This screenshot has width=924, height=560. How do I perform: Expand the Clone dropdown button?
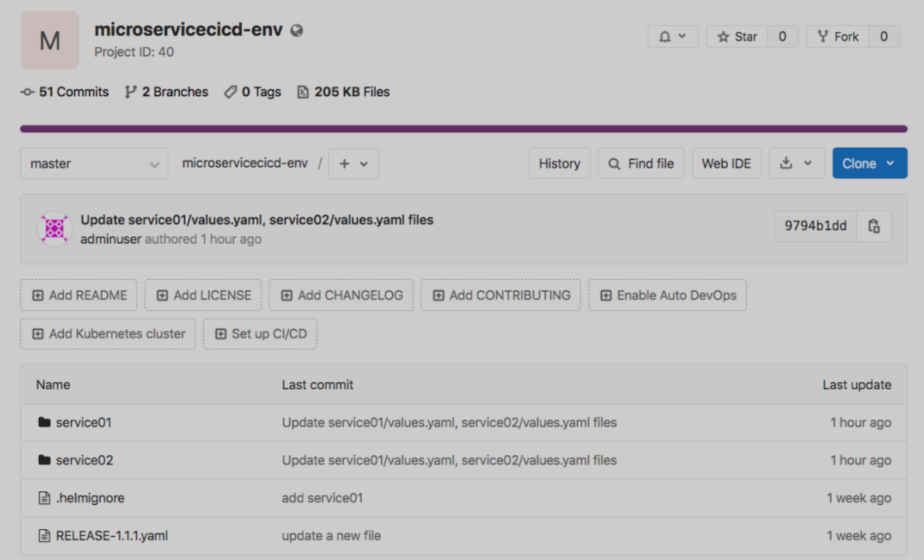pyautogui.click(x=869, y=163)
